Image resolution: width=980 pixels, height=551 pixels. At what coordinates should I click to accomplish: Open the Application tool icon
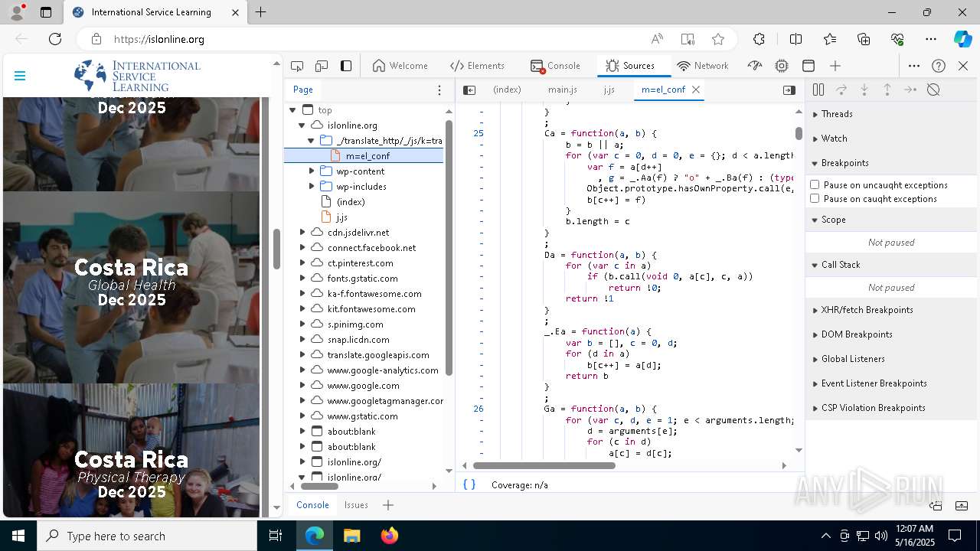[808, 66]
